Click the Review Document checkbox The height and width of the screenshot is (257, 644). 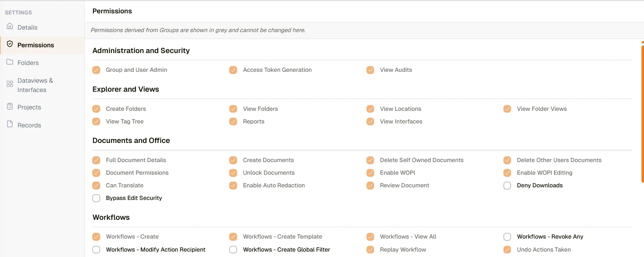point(370,186)
